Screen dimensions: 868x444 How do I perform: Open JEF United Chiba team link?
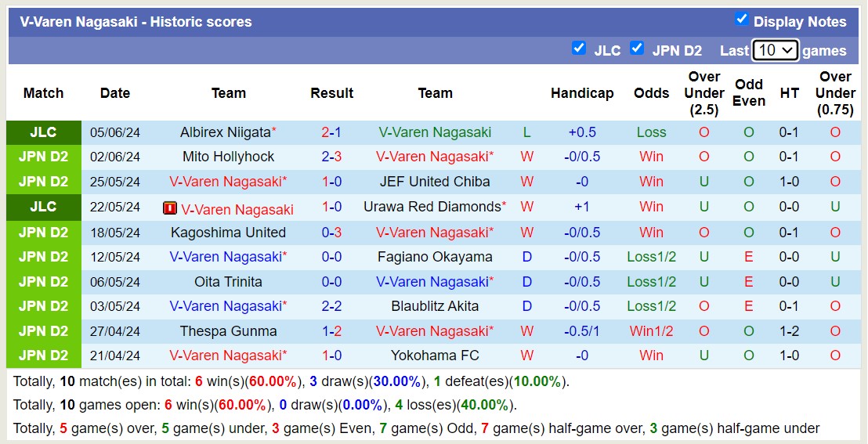point(435,182)
